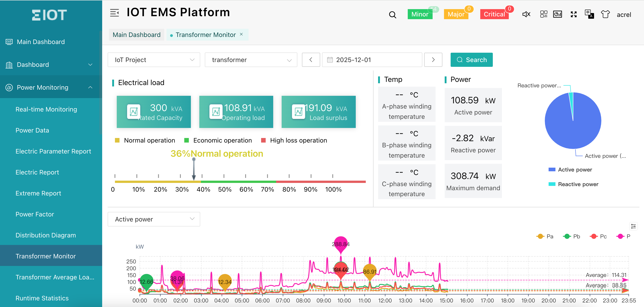644x307 pixels.
Task: Open the language translation icon
Action: (x=589, y=14)
